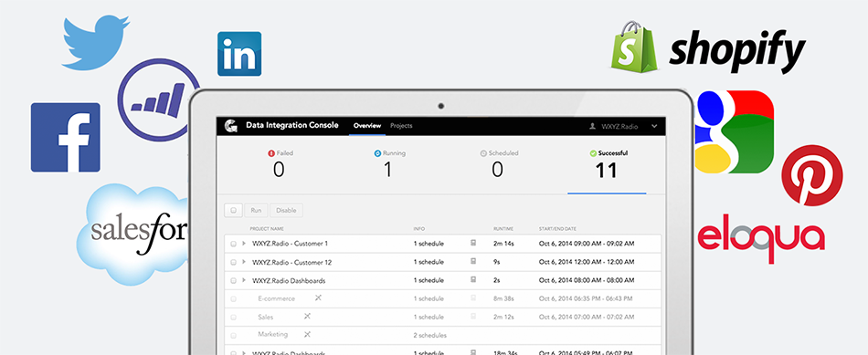Switch to the Projects tab

coord(401,126)
